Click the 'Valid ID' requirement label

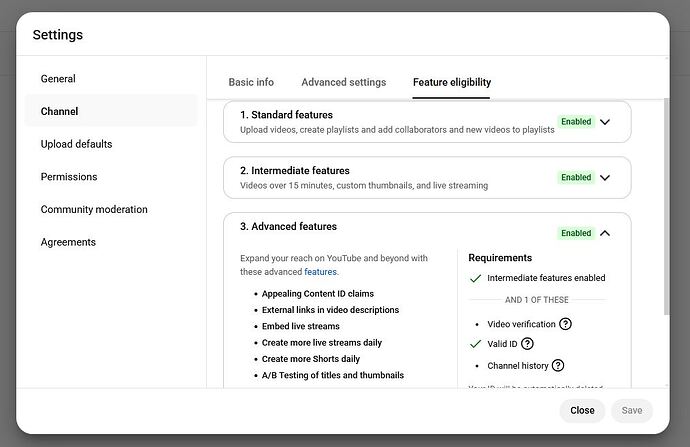pos(502,344)
